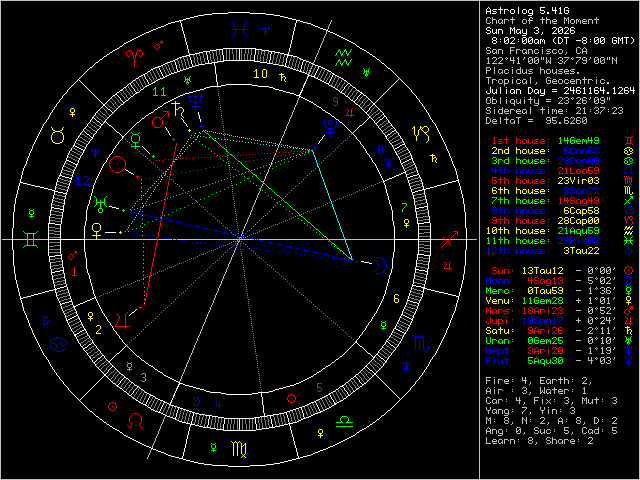Select the green Libra sign on the zodiac ring
The width and height of the screenshot is (640, 480).
click(344, 421)
